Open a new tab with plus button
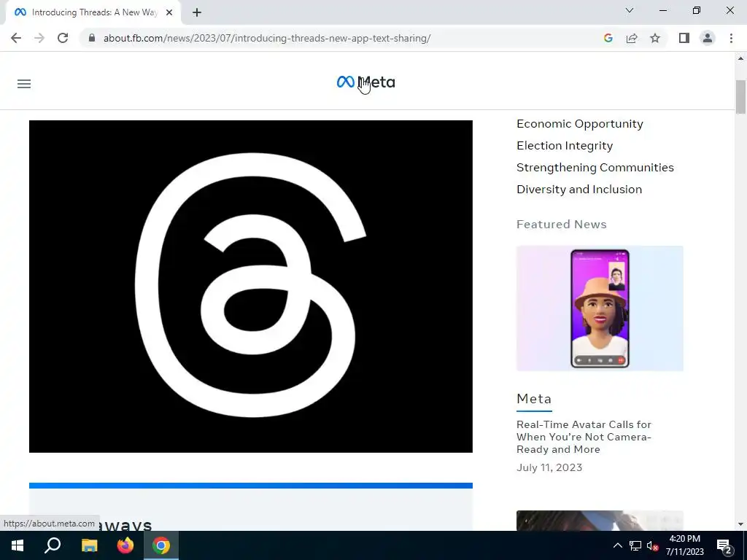This screenshot has width=747, height=560. 197,12
